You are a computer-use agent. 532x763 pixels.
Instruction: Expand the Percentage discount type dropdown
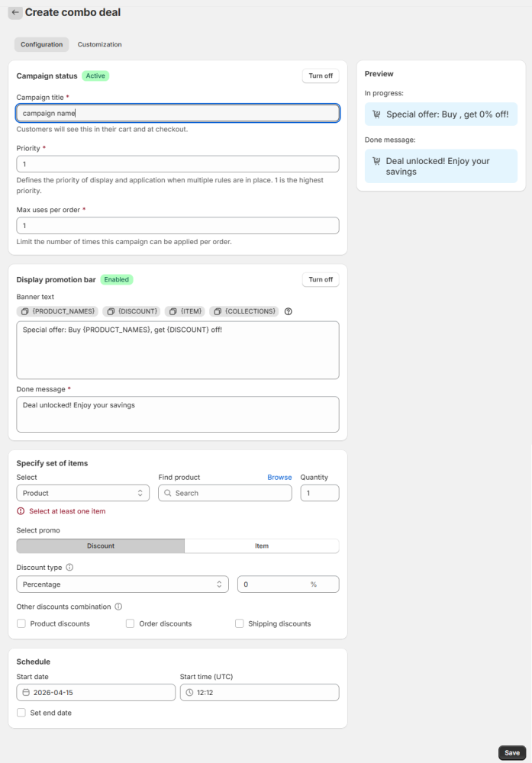tap(122, 584)
